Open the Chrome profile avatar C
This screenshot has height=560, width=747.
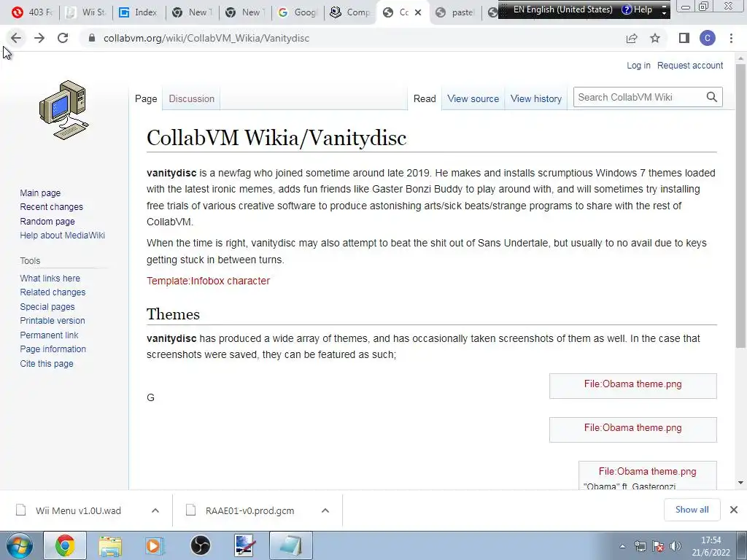click(x=708, y=38)
